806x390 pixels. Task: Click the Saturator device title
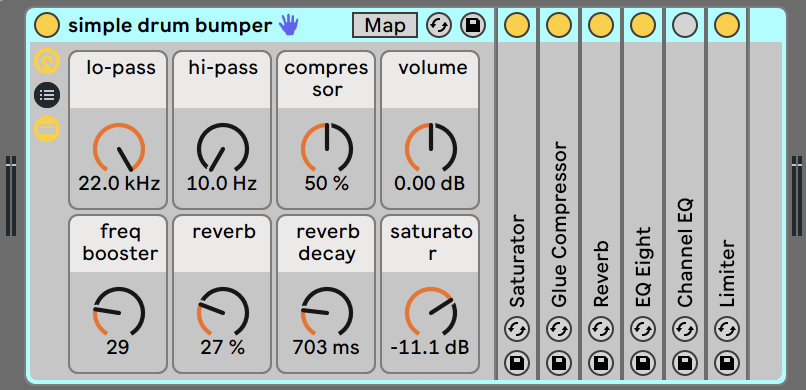[517, 261]
